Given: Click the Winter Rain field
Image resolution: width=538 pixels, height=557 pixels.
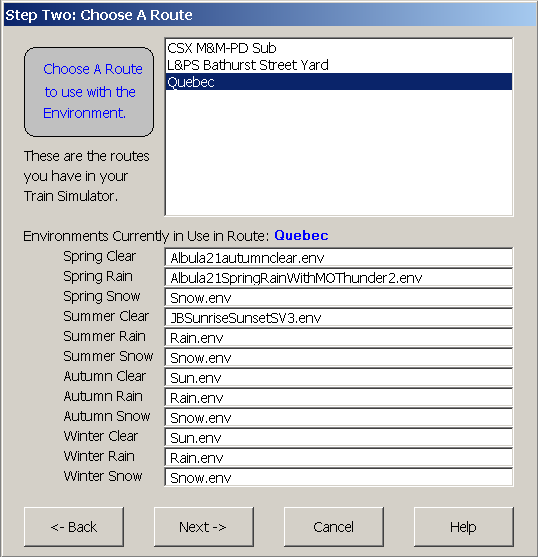Looking at the screenshot, I should click(x=339, y=458).
